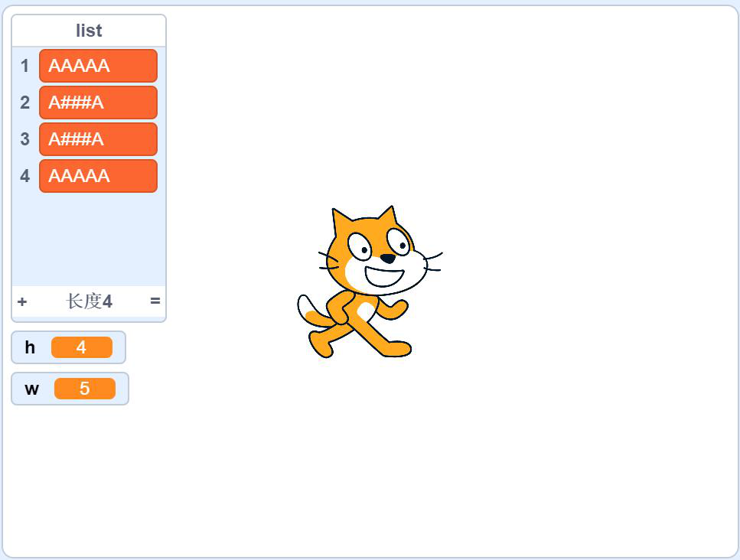Click the variable w monitor value 5
This screenshot has height=560, width=740.
tap(84, 389)
